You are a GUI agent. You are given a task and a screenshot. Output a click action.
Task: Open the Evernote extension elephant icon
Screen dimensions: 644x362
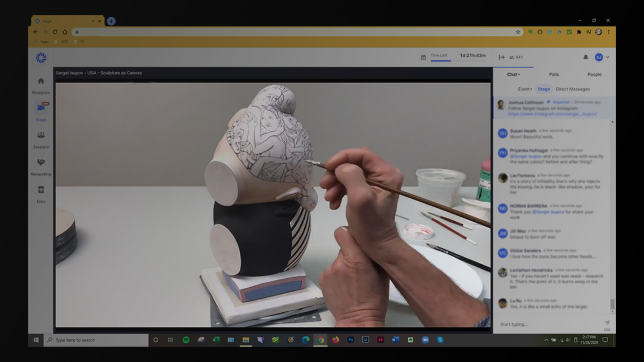pyautogui.click(x=530, y=32)
